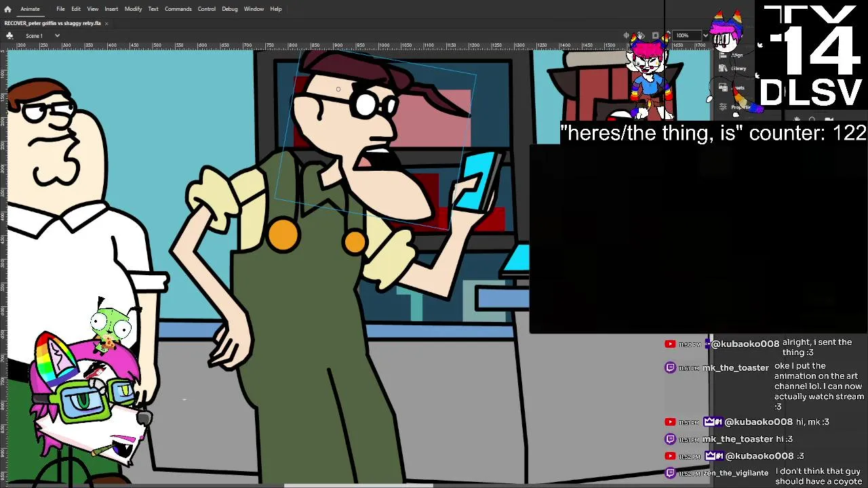868x488 pixels.
Task: Open the Edit menu
Action: click(76, 9)
